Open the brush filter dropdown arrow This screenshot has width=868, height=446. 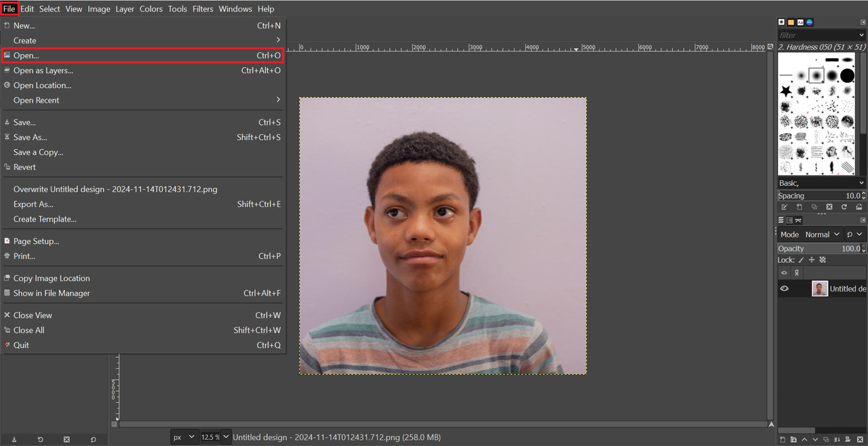pyautogui.click(x=861, y=35)
